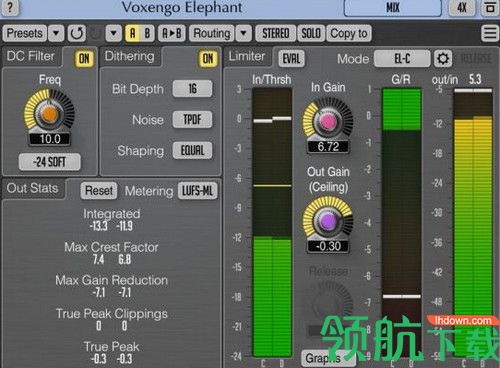Expand the Presets dropdown arrow

tap(56, 33)
